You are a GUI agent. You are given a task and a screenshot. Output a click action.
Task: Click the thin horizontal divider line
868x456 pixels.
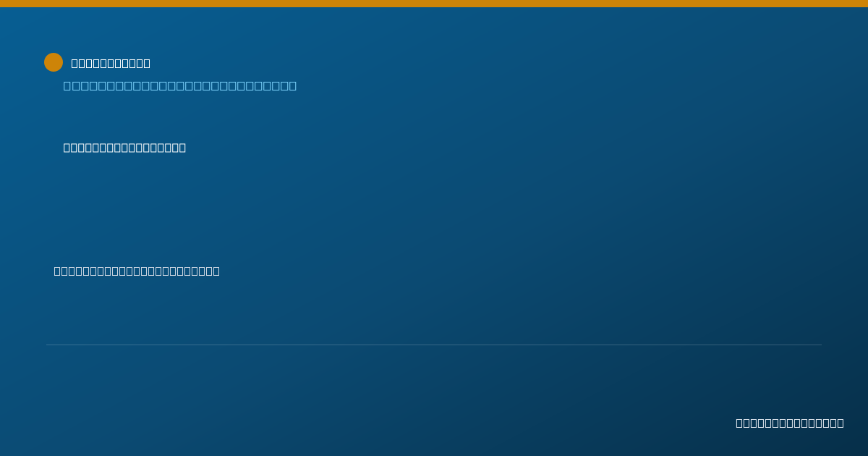tap(434, 345)
